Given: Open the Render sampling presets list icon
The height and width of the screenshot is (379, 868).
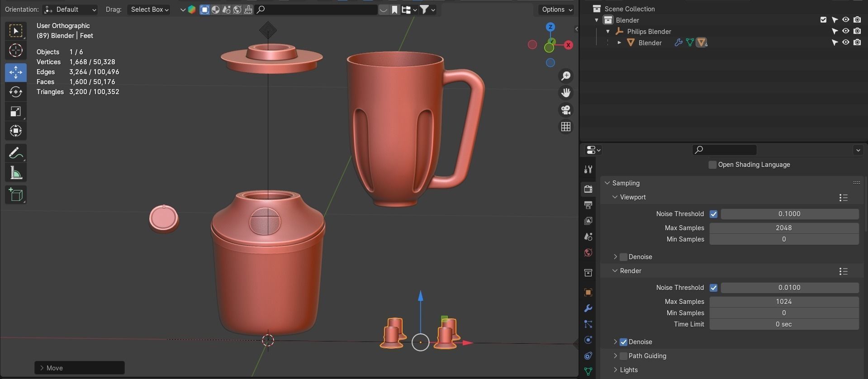Looking at the screenshot, I should (843, 271).
